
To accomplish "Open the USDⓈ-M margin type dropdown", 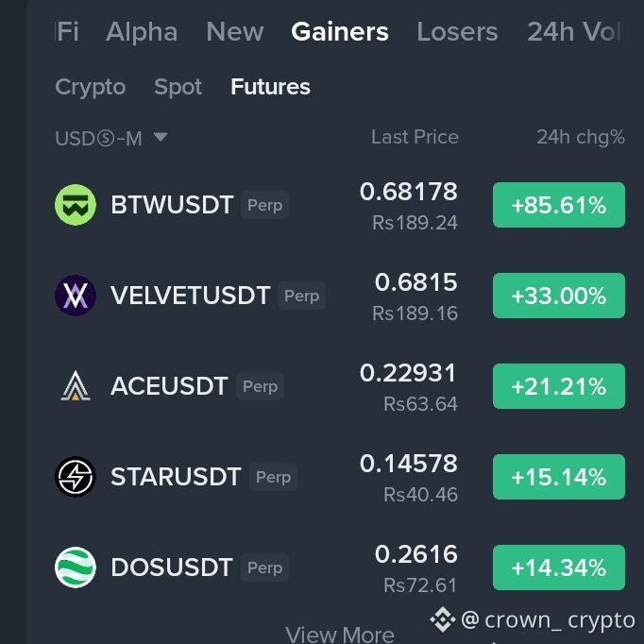I will click(111, 138).
